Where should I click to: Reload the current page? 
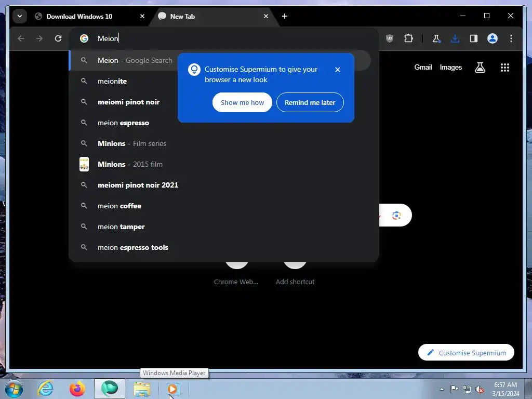point(58,38)
